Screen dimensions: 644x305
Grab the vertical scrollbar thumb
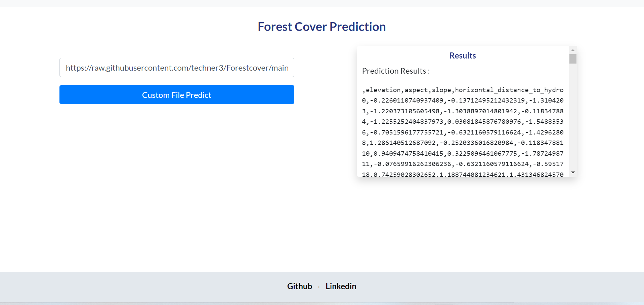click(572, 59)
